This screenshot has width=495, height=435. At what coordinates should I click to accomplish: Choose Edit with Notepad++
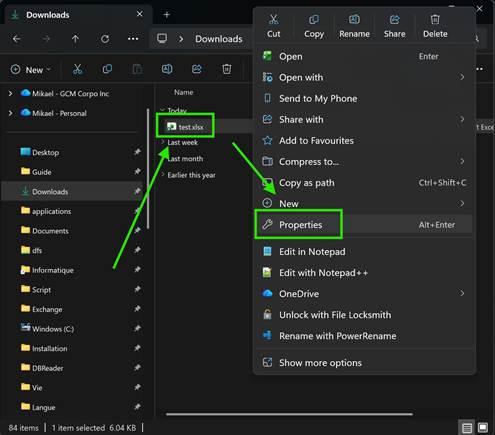coord(365,272)
